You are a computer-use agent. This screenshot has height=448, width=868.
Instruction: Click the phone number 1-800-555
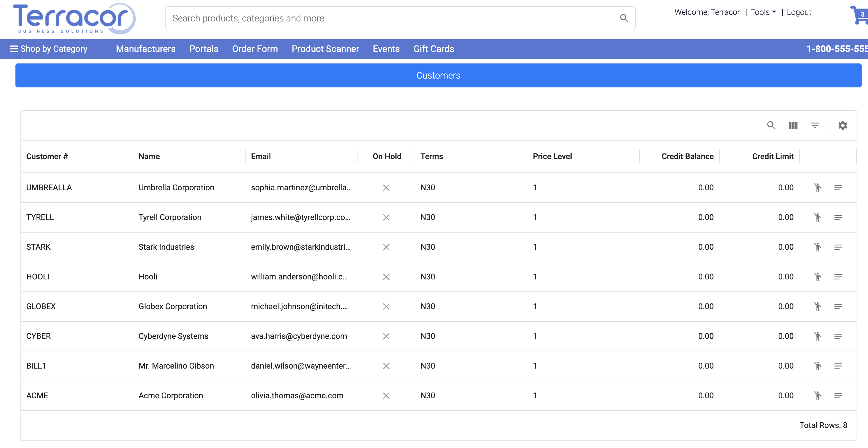[837, 49]
